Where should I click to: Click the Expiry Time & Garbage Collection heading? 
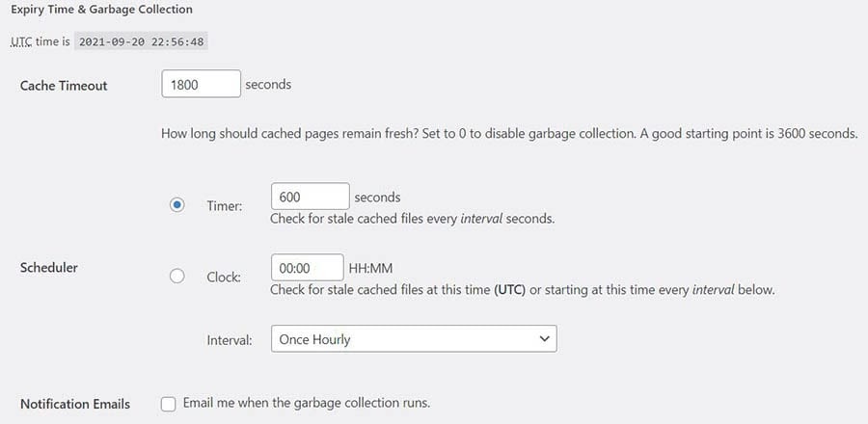click(x=101, y=10)
